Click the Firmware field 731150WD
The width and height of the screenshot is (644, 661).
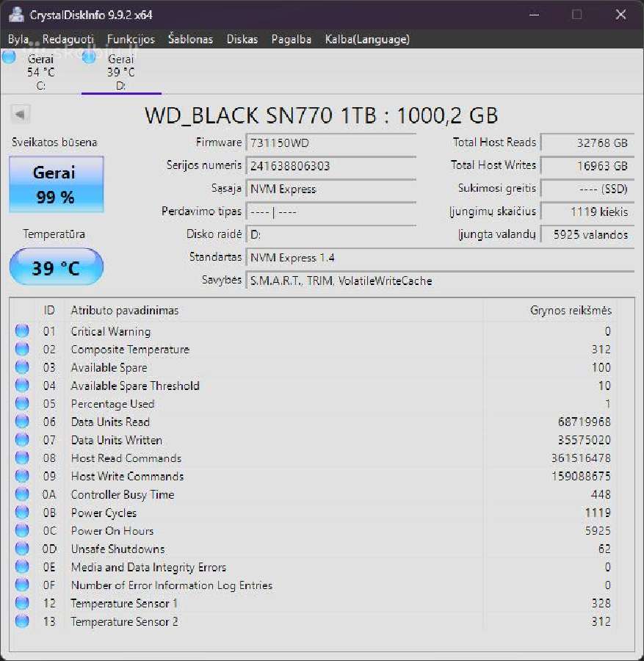coord(331,143)
